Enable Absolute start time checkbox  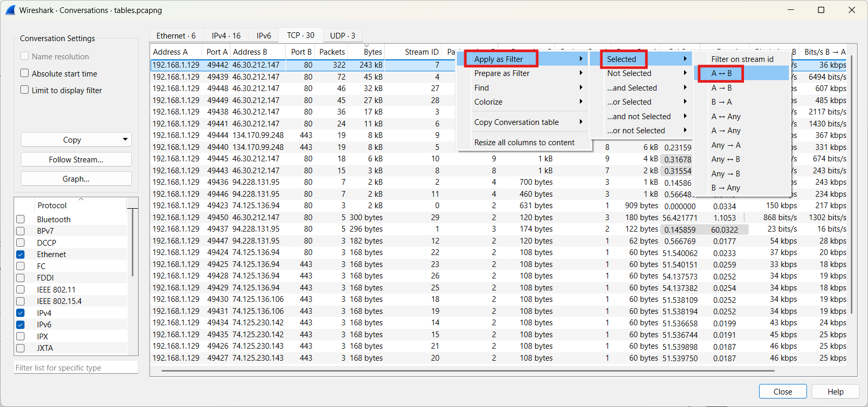point(24,73)
